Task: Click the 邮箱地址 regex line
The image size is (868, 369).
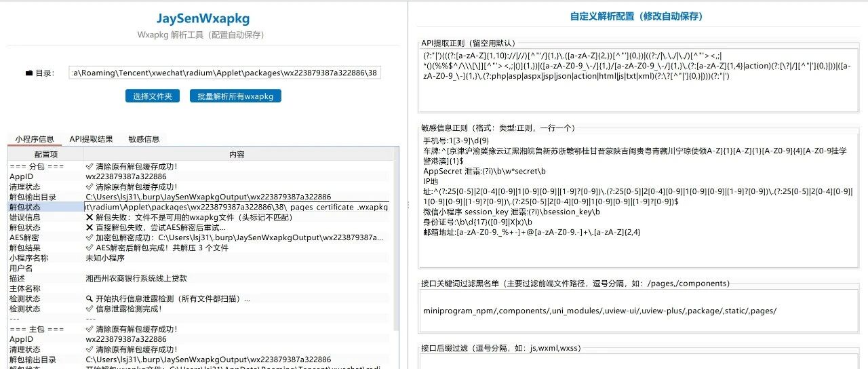Action: pyautogui.click(x=531, y=232)
